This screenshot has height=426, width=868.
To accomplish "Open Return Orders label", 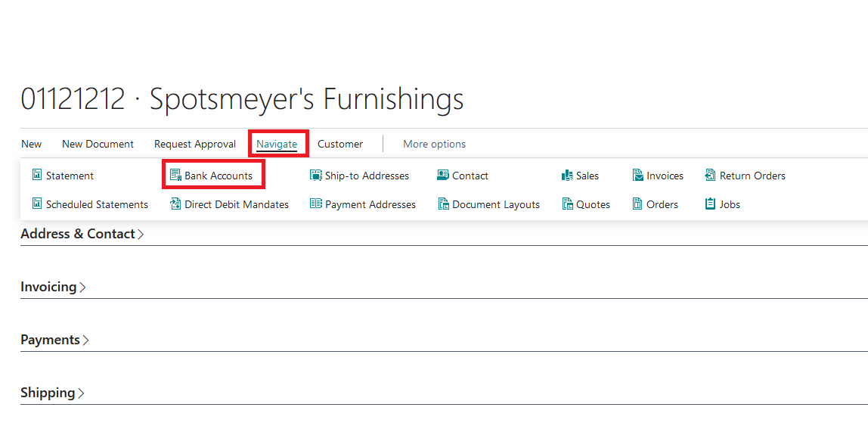I will [752, 176].
